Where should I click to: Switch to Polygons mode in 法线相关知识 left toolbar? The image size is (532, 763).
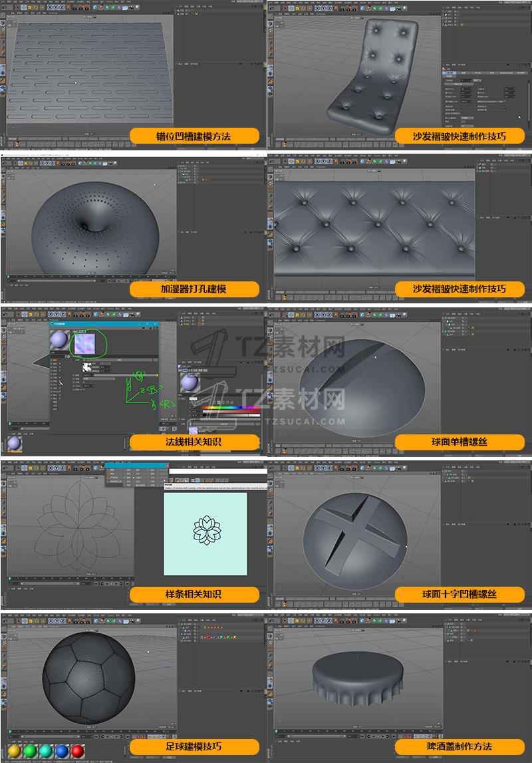point(4,361)
